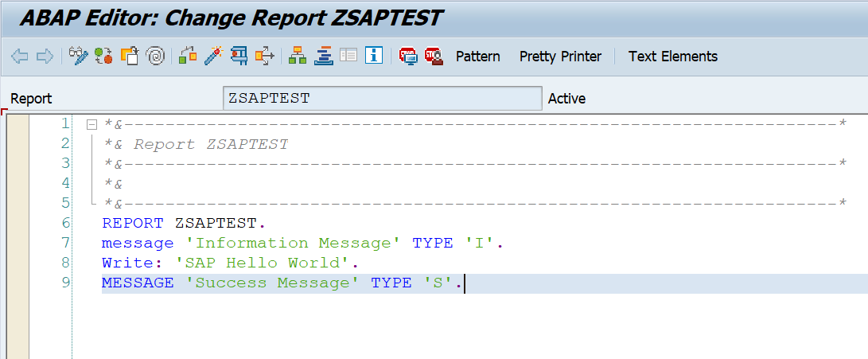Screen dimensions: 868x359
Task: Set session breakpoint stop-monitor icon
Action: coord(408,56)
